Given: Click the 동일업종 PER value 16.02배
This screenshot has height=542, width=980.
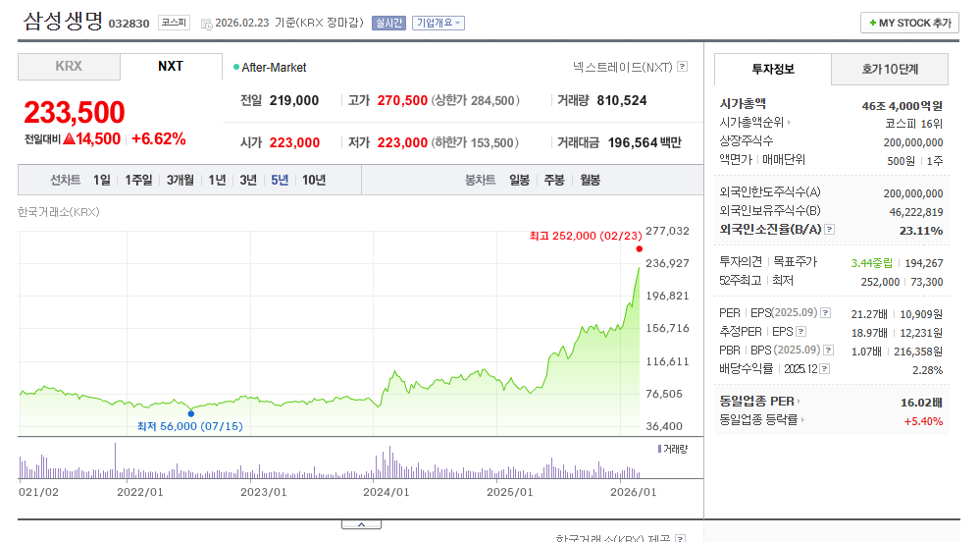Looking at the screenshot, I should [921, 403].
